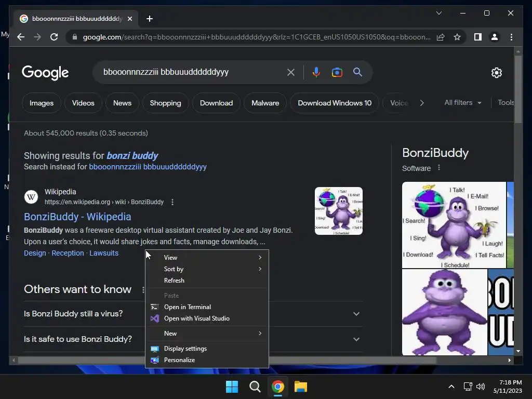532x399 pixels.
Task: Open the Chrome three-dot menu
Action: click(x=511, y=37)
